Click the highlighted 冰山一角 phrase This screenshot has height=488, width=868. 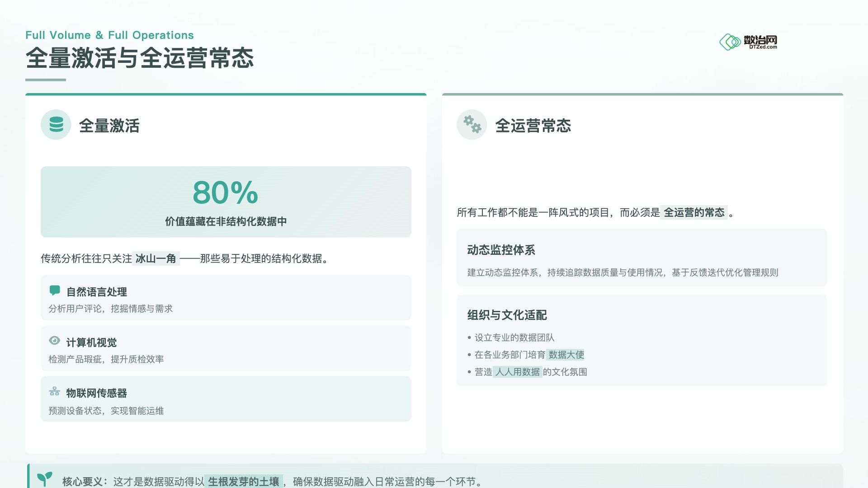(x=156, y=258)
